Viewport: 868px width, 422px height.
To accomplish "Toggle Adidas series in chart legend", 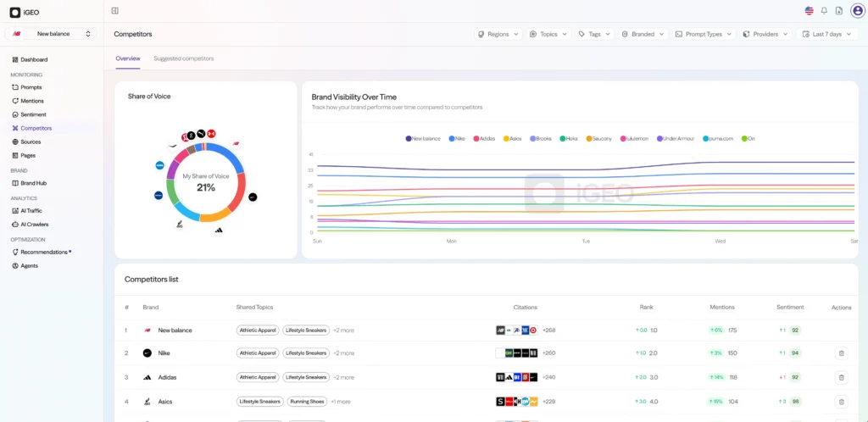I will point(484,139).
